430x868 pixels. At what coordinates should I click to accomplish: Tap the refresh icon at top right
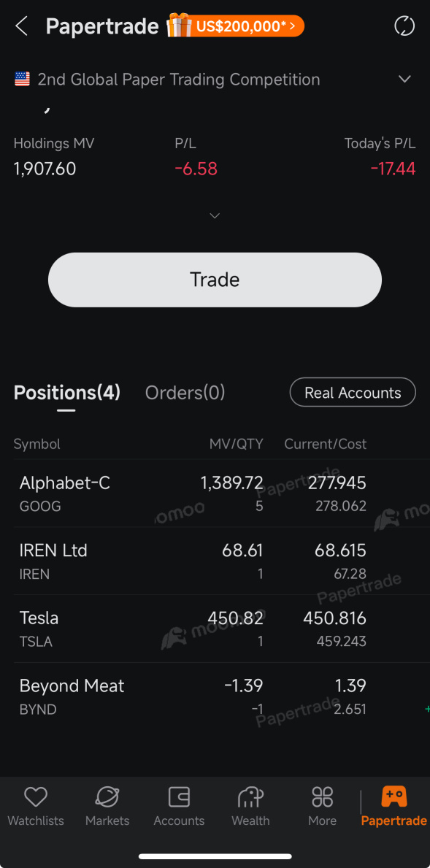coord(404,26)
